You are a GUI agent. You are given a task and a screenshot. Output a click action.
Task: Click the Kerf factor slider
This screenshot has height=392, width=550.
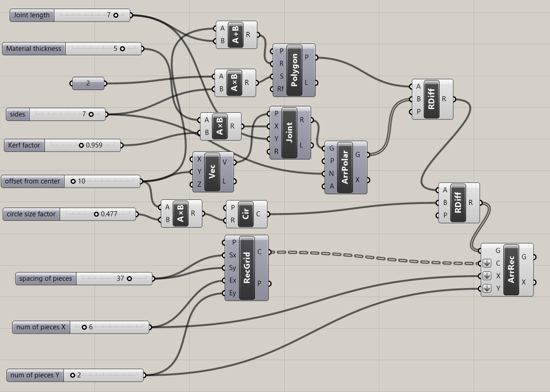tap(63, 145)
